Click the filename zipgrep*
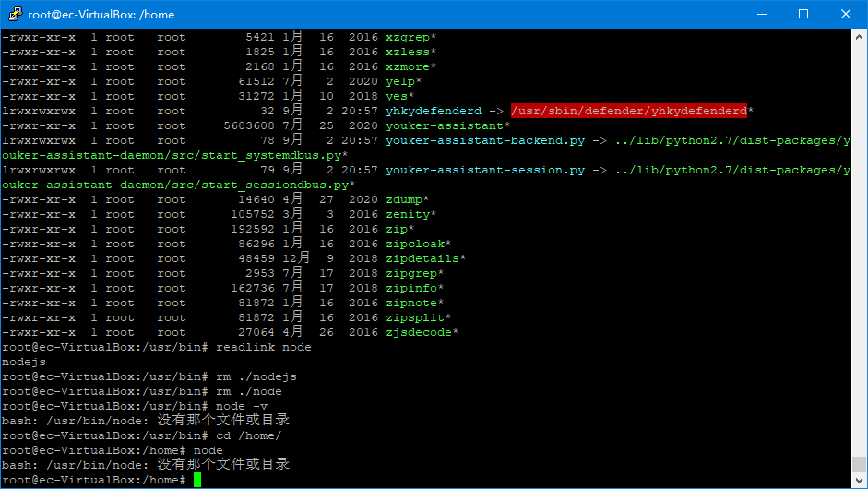The height and width of the screenshot is (489, 868). pyautogui.click(x=414, y=274)
